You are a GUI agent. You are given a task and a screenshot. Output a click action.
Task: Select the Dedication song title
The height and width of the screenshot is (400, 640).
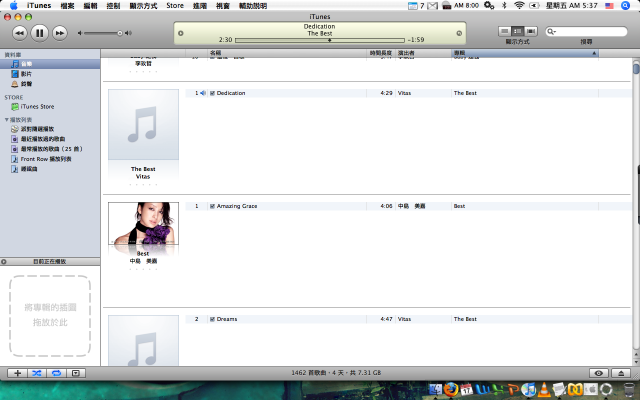(x=231, y=93)
